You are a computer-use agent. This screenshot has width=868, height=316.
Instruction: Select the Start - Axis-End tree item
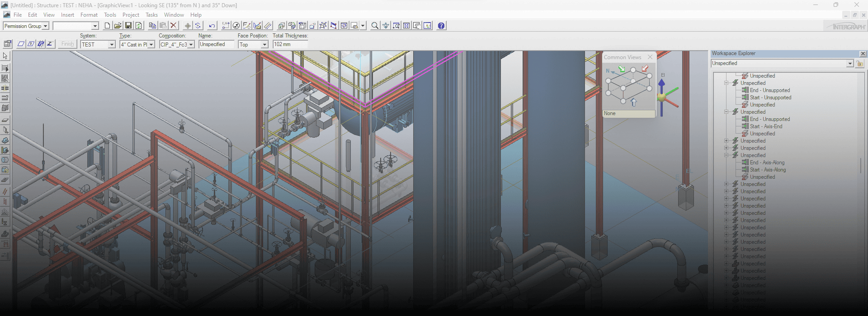coord(766,126)
